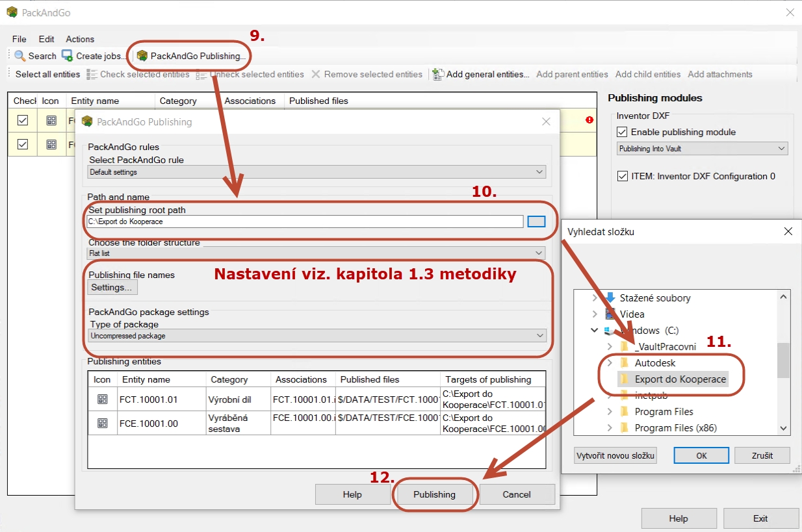Open the Actions menu
The image size is (802, 532).
[x=80, y=39]
